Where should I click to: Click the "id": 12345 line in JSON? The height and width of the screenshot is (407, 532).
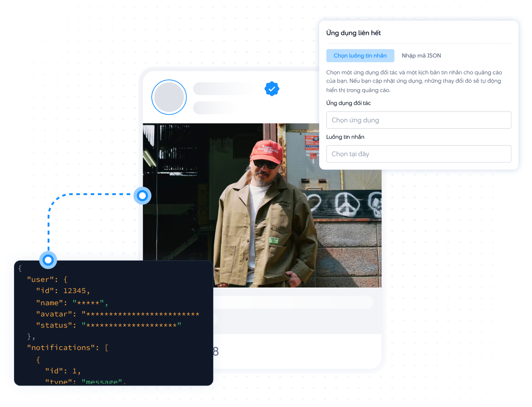(x=63, y=291)
